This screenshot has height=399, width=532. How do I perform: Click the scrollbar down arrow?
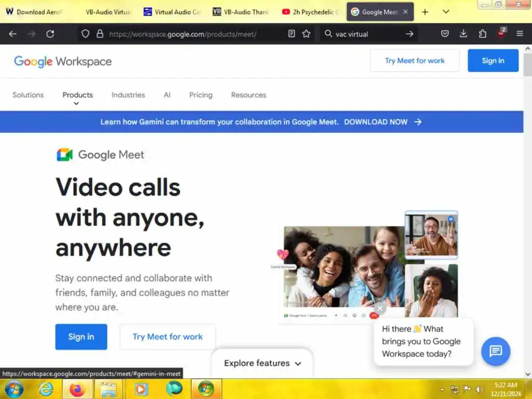528,375
